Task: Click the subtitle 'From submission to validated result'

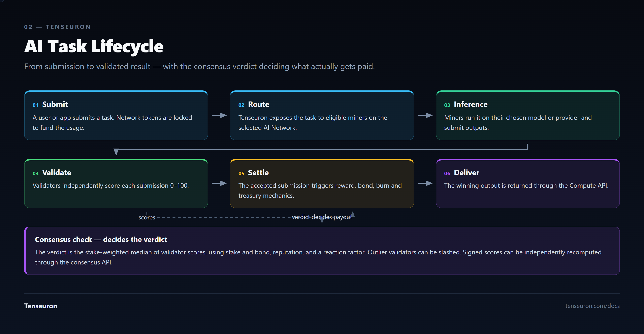Action: point(199,66)
